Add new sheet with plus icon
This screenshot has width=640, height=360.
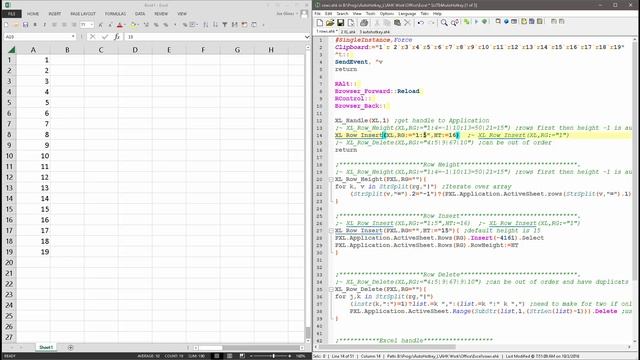pyautogui.click(x=70, y=347)
